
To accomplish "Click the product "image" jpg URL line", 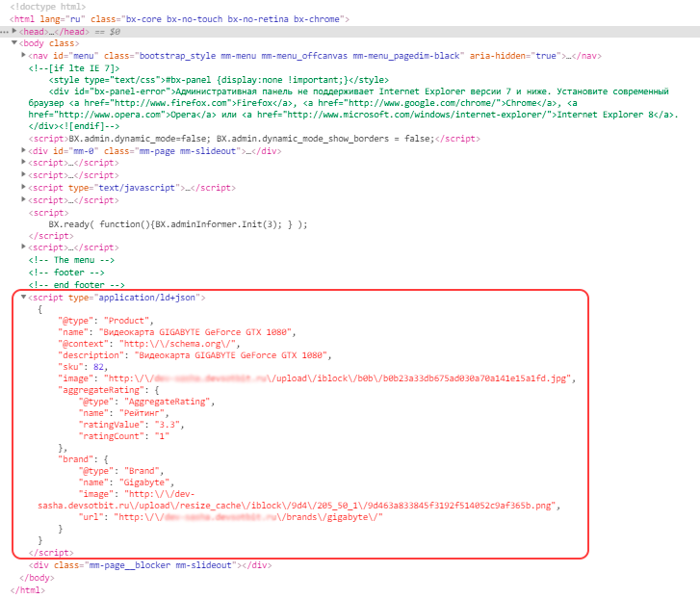I will coord(317,378).
